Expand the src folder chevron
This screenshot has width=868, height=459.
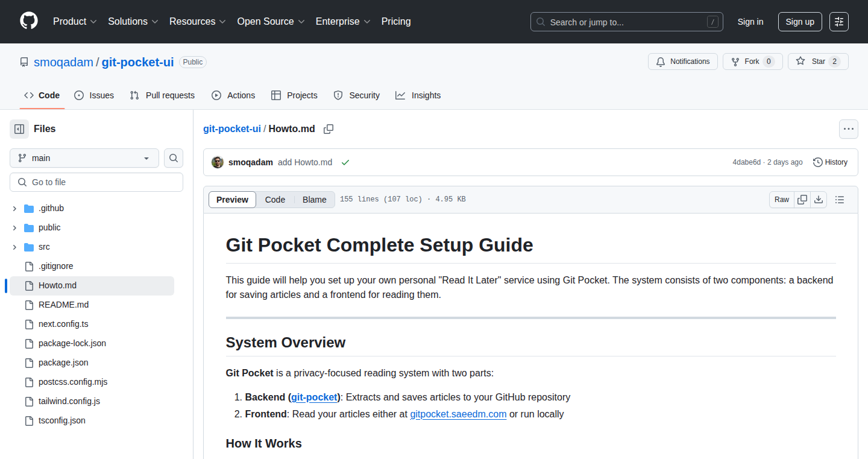14,247
